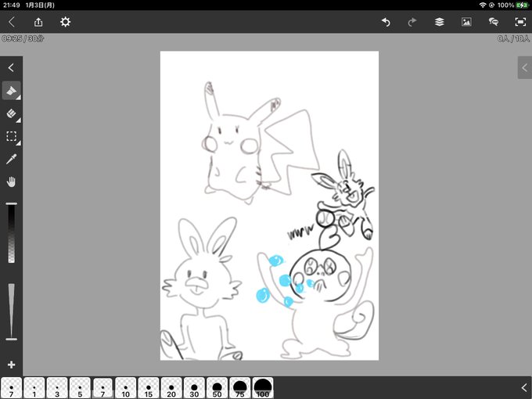Redo the undone stroke

(412, 22)
